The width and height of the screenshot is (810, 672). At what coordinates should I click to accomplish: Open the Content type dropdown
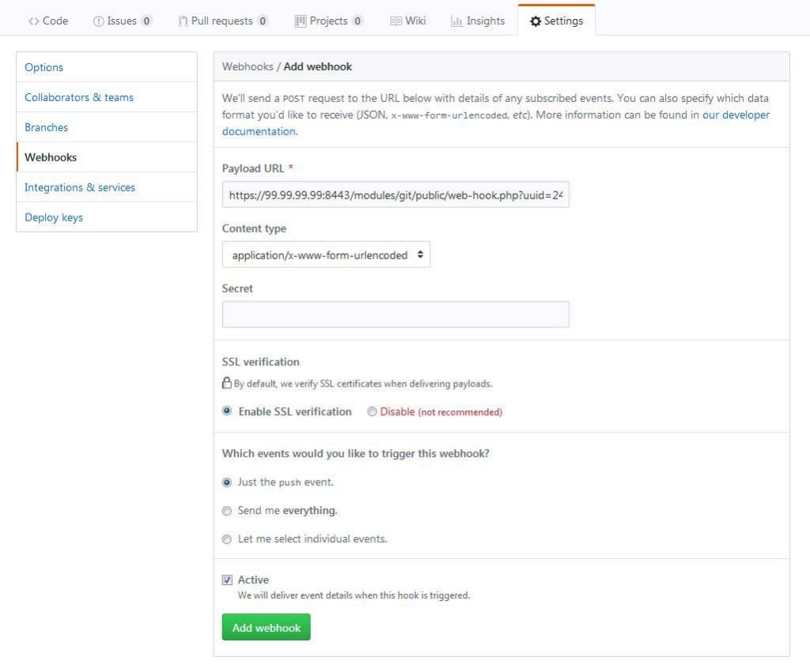tap(327, 255)
